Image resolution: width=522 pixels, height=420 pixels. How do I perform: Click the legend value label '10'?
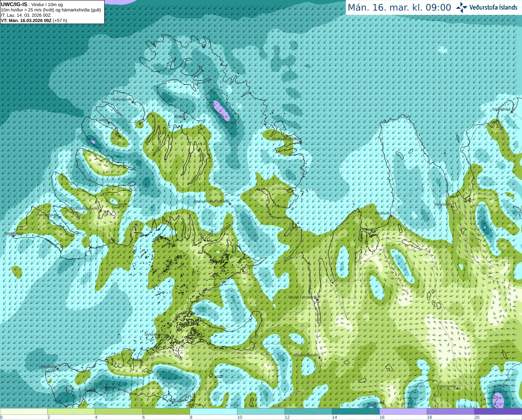(240, 417)
